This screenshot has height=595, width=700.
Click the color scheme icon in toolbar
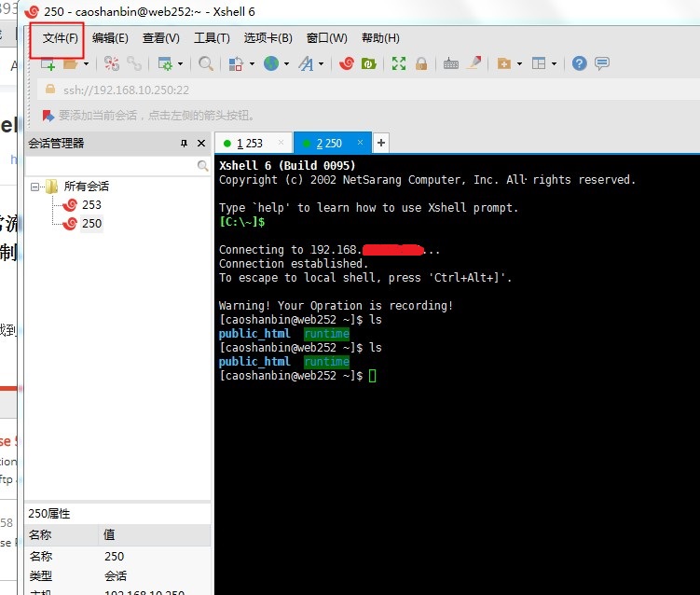tap(235, 63)
